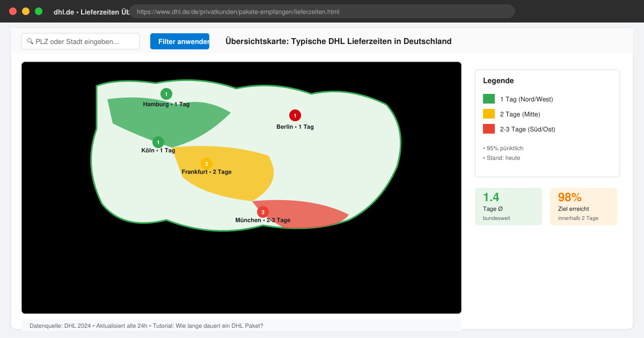The width and height of the screenshot is (644, 338).
Task: Select the Köln marker pin on map
Action: point(158,142)
